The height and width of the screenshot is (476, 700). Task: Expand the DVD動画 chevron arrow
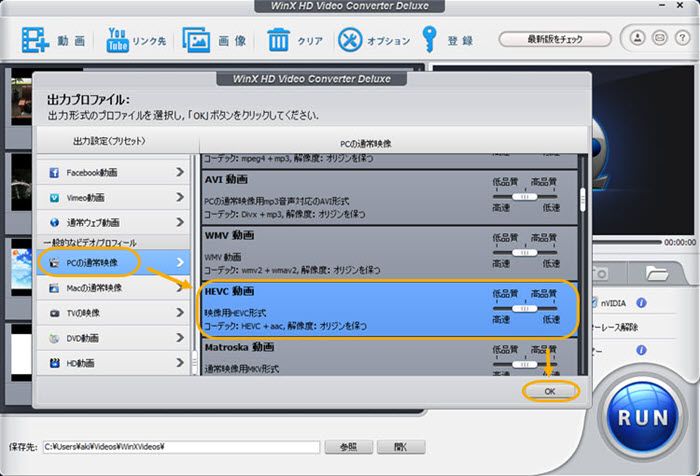tap(180, 337)
